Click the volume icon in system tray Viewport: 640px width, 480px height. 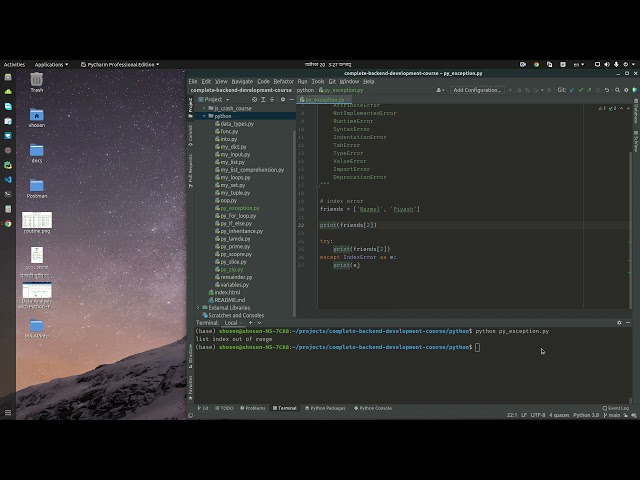coord(607,64)
